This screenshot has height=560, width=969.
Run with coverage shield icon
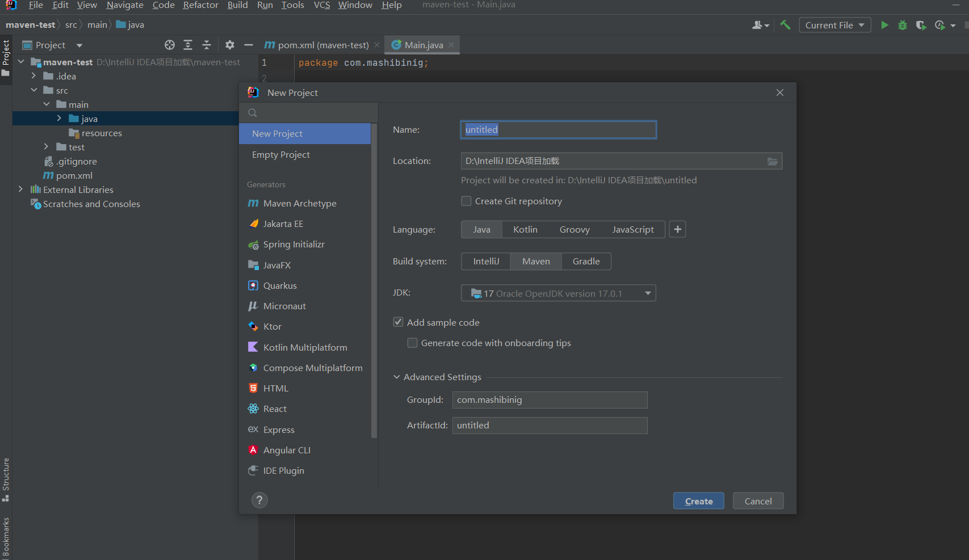(921, 25)
